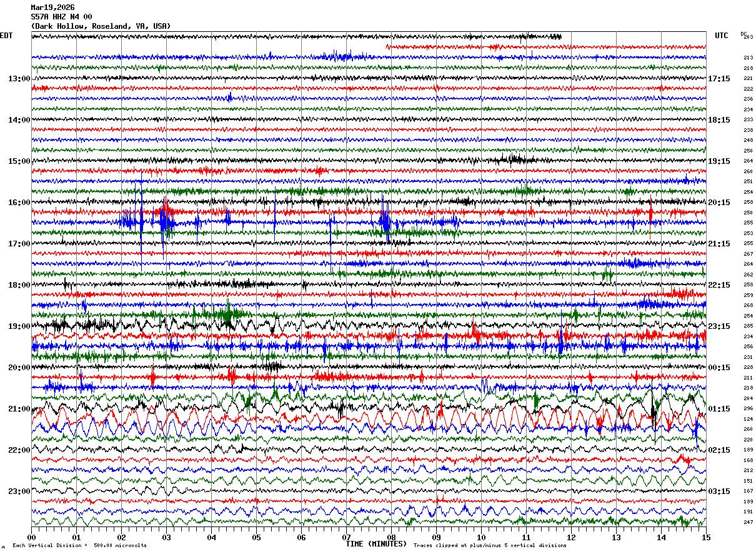756x554 pixels.
Task: Click the '01:15' UTC time label
Action: (719, 409)
